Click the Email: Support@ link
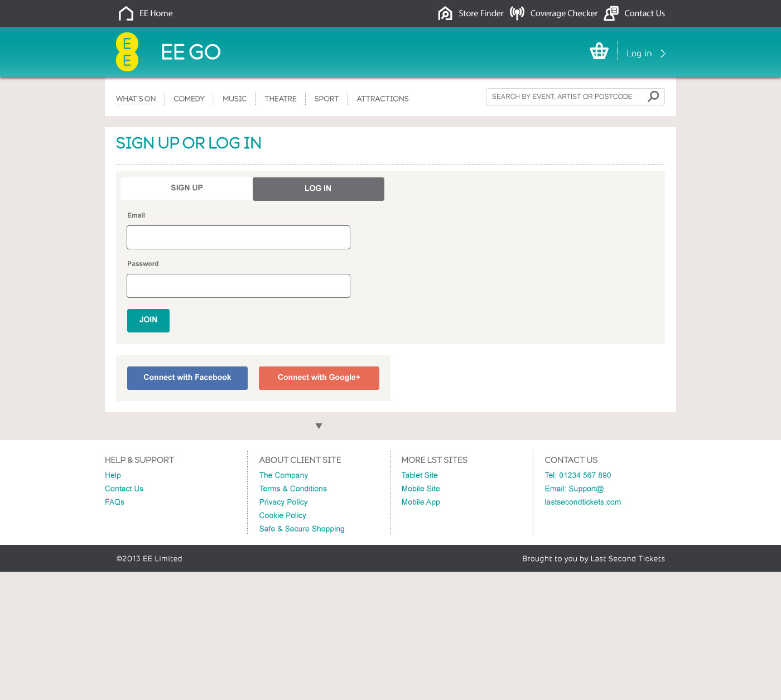 pyautogui.click(x=574, y=489)
